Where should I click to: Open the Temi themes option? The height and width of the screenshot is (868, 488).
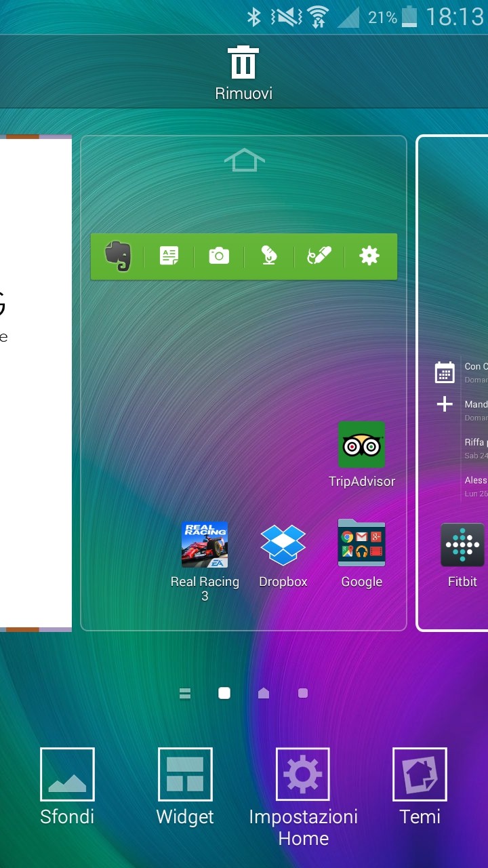click(420, 774)
